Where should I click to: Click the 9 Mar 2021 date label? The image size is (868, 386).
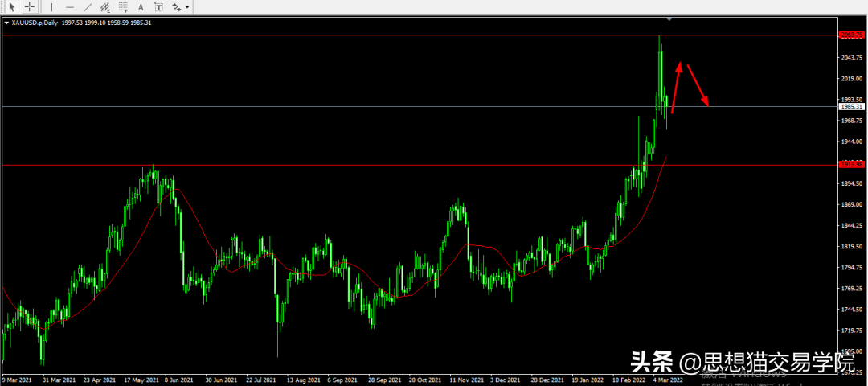pos(18,380)
